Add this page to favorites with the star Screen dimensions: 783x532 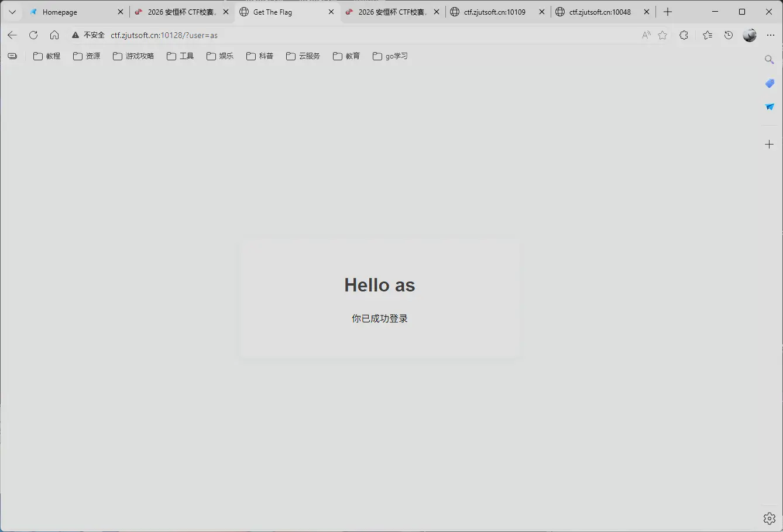click(x=662, y=35)
